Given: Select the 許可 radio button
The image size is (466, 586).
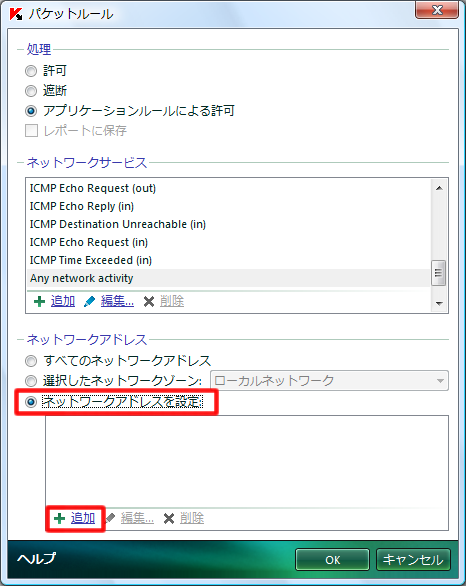Looking at the screenshot, I should coord(31,71).
